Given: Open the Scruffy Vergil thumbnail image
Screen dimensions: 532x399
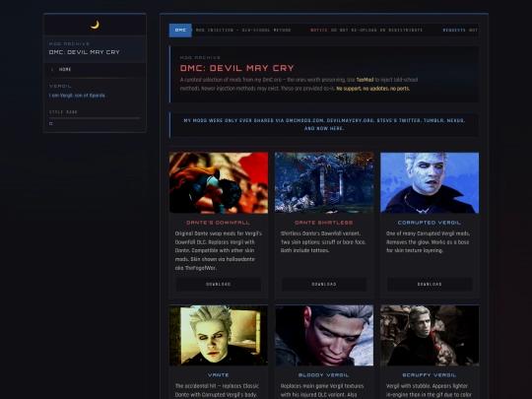Looking at the screenshot, I should point(430,335).
